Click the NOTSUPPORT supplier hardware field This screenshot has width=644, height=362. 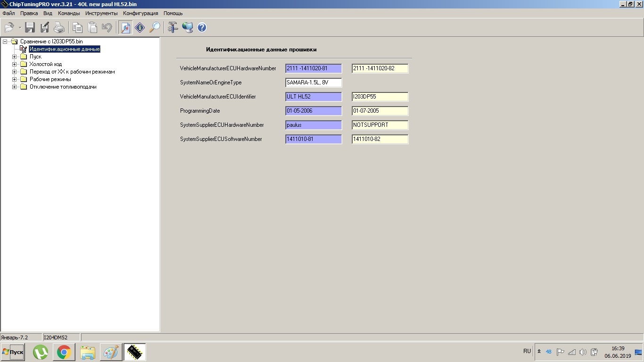point(380,125)
